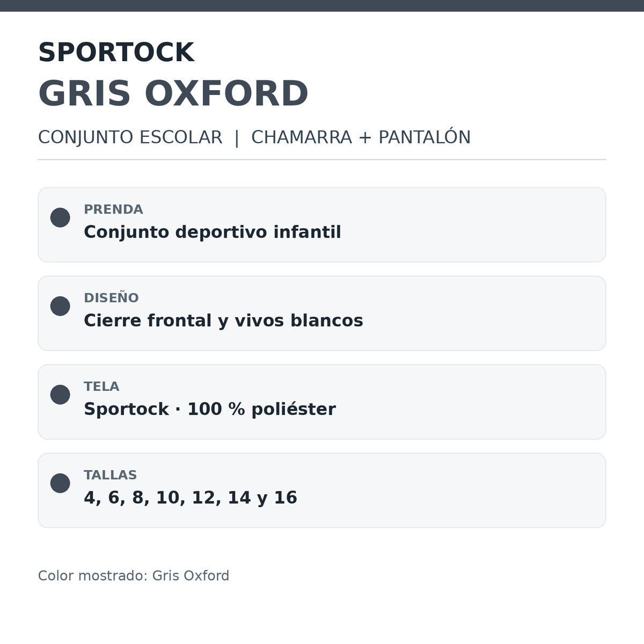Click the dark gray top bar
The height and width of the screenshot is (644, 644).
point(322,6)
